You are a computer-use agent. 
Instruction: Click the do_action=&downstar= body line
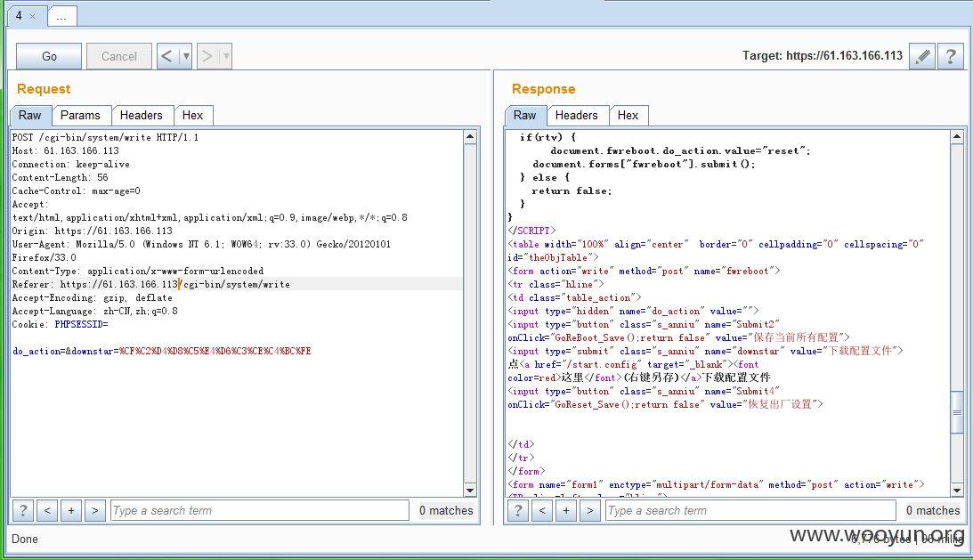[x=162, y=351]
